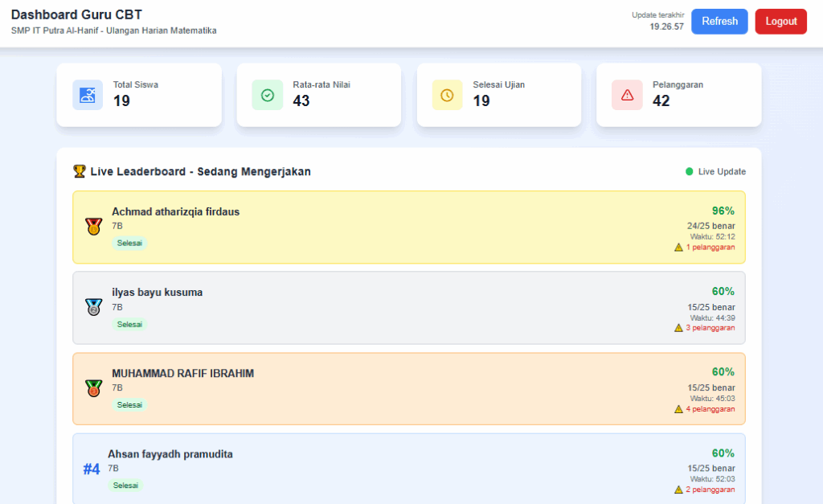The image size is (823, 504).
Task: Click the Selesai badge under ilyas bayu kusuma
Action: [129, 324]
